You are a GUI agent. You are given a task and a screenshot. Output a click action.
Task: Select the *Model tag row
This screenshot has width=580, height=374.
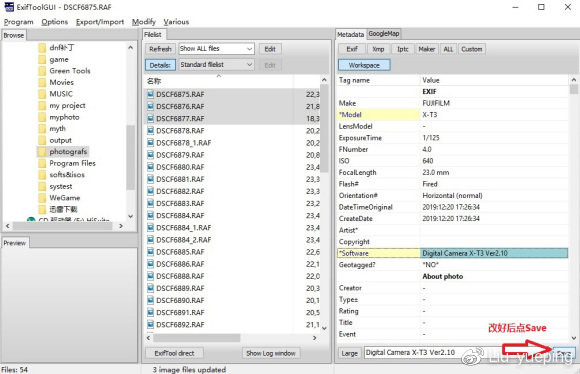coord(452,115)
